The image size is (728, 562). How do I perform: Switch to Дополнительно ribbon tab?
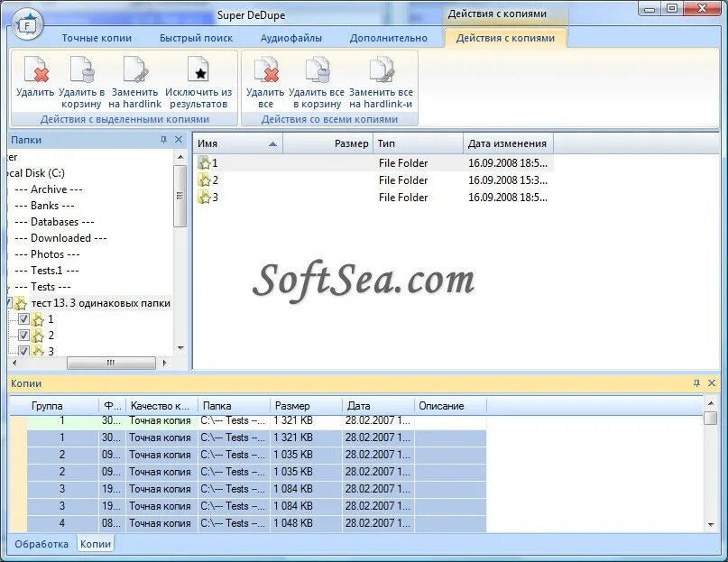389,38
